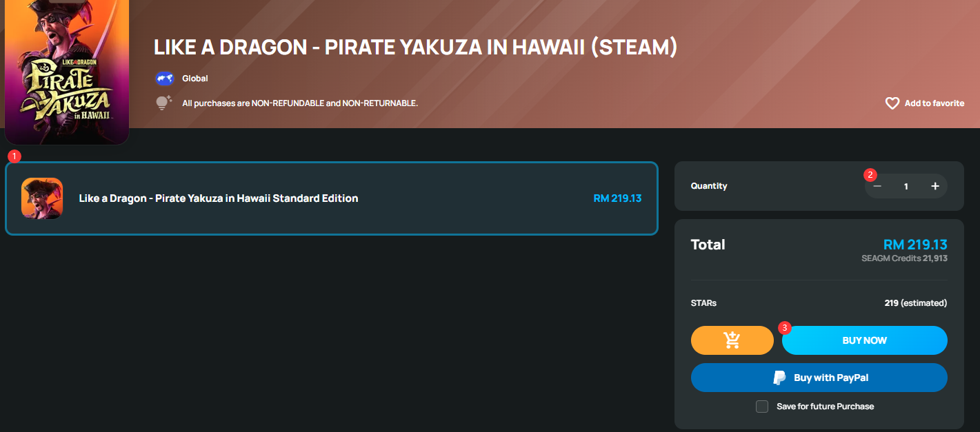Viewport: 980px width, 432px height.
Task: Click the Standard Edition product icon
Action: point(42,198)
